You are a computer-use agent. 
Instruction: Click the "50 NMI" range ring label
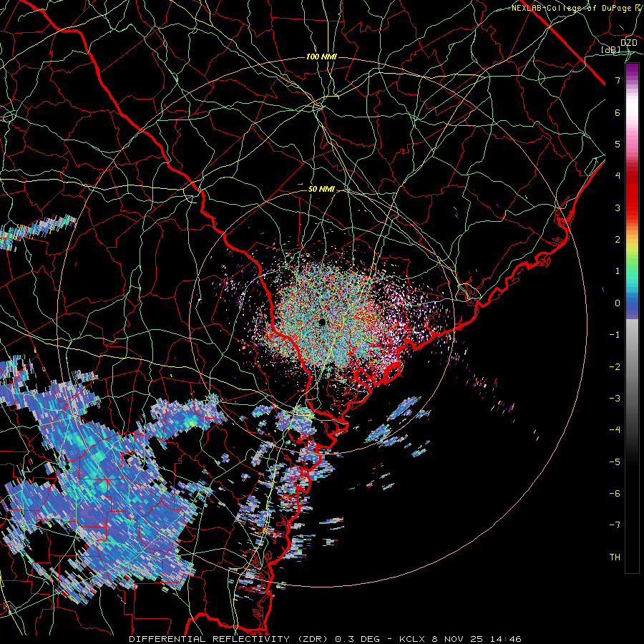[321, 190]
